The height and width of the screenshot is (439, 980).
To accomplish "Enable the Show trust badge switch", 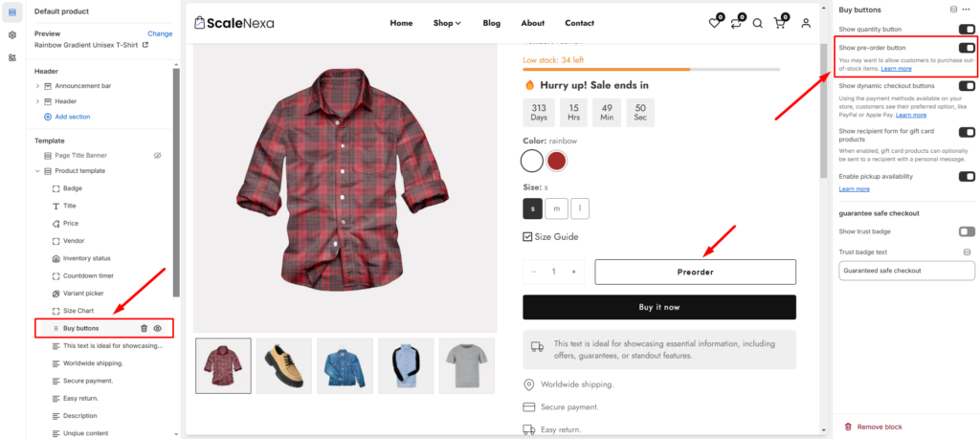I will tap(967, 231).
